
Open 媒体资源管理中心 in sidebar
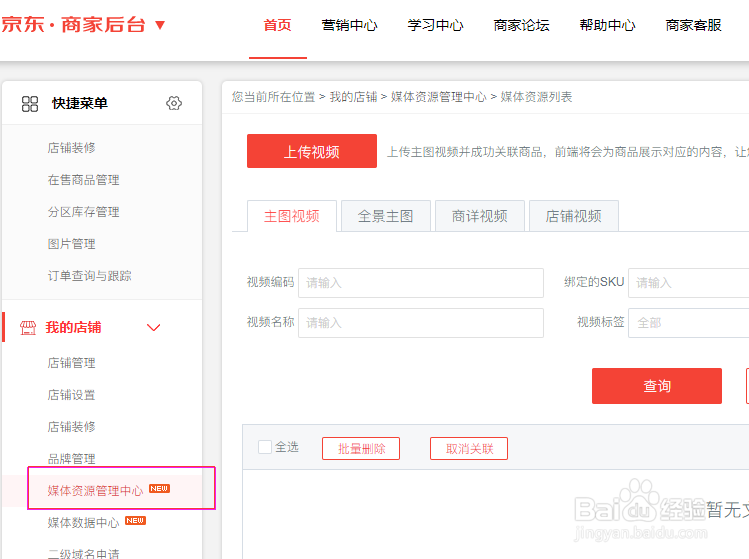[x=96, y=491]
